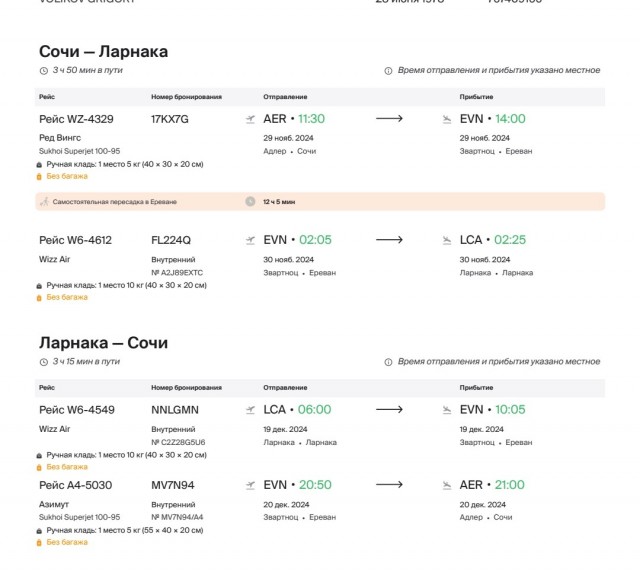Click the orange baggage icon under flight WZ-4329
Screen dimensions: 640x585
click(x=39, y=176)
